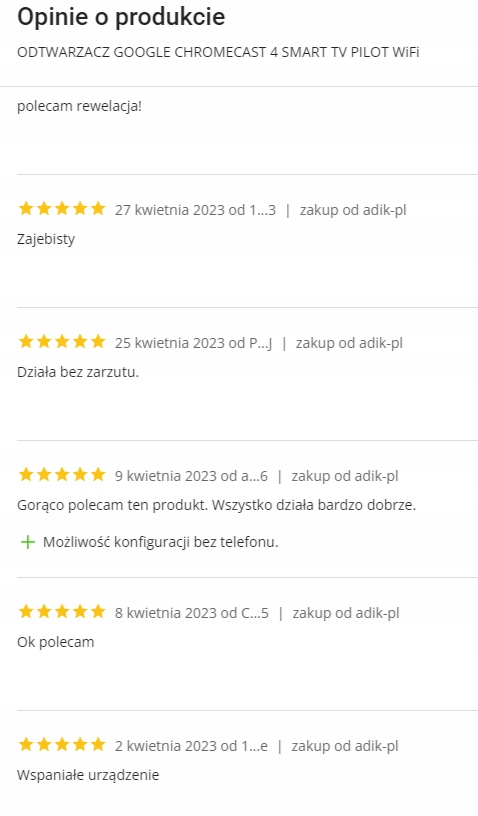478x816 pixels.
Task: Click the star rating of 8 kwietnia review
Action: click(62, 613)
